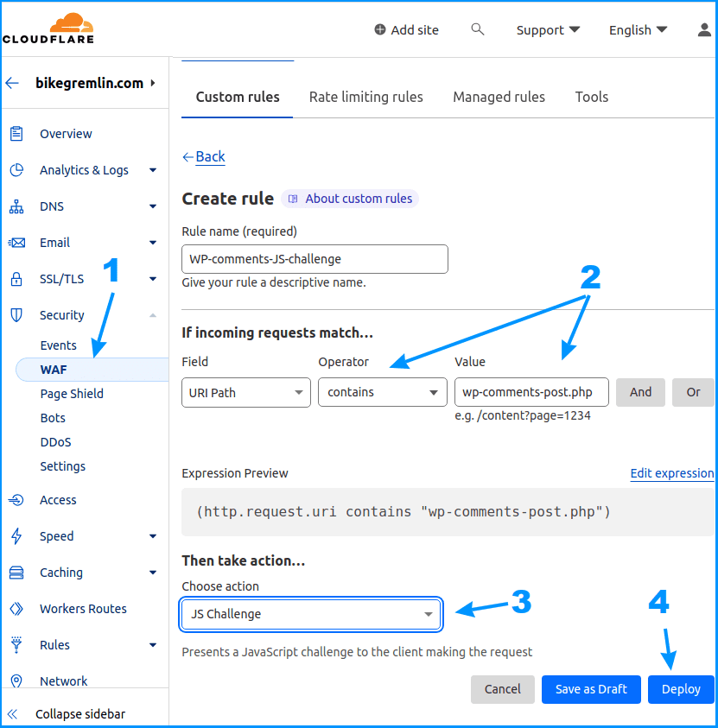The height and width of the screenshot is (728, 718).
Task: Click the DNS network tree icon
Action: [16, 206]
